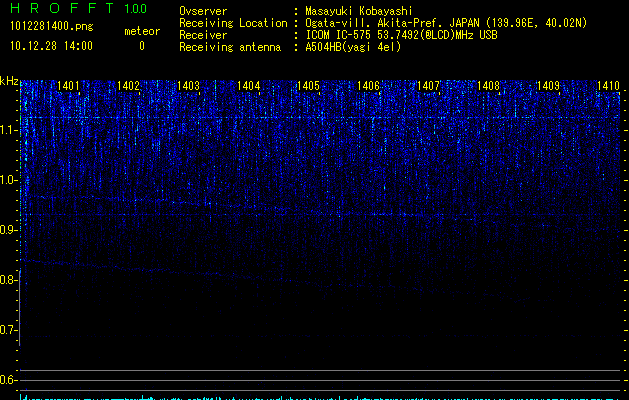Click the 0.6 frequency axis label
629x400 pixels.
pyautogui.click(x=8, y=380)
